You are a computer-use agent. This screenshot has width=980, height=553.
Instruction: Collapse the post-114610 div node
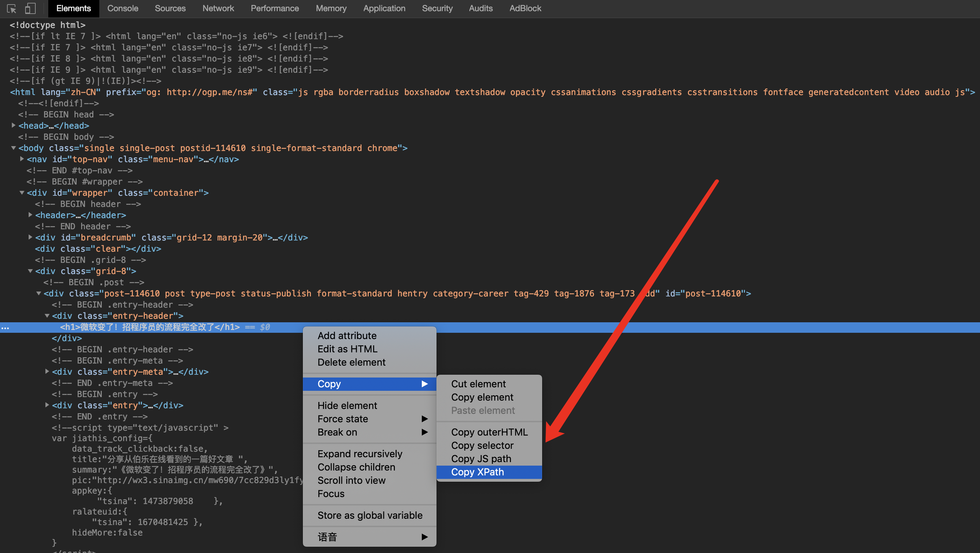[x=38, y=293]
